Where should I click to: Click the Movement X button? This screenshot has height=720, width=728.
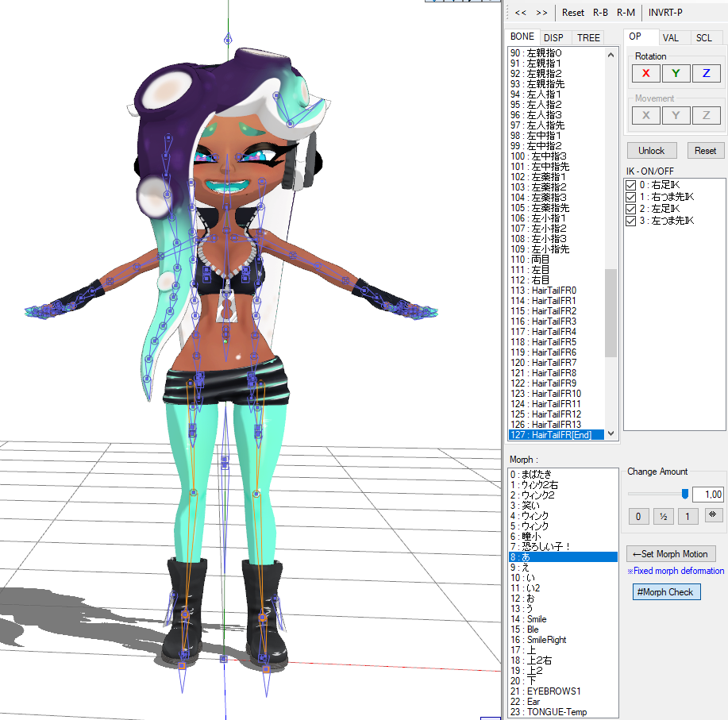pos(645,115)
